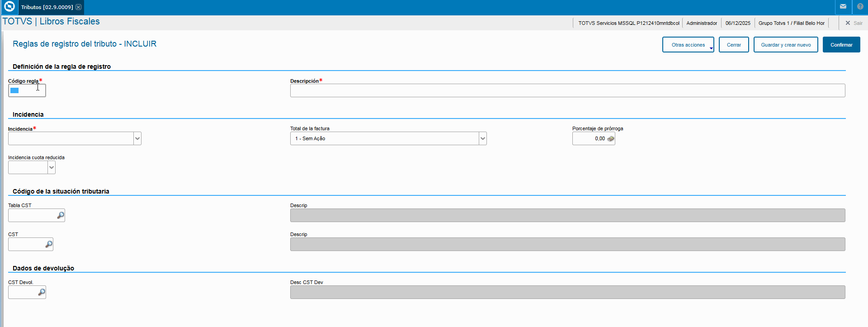Click the Tabla CST text field
This screenshot has width=868, height=327.
coord(32,215)
